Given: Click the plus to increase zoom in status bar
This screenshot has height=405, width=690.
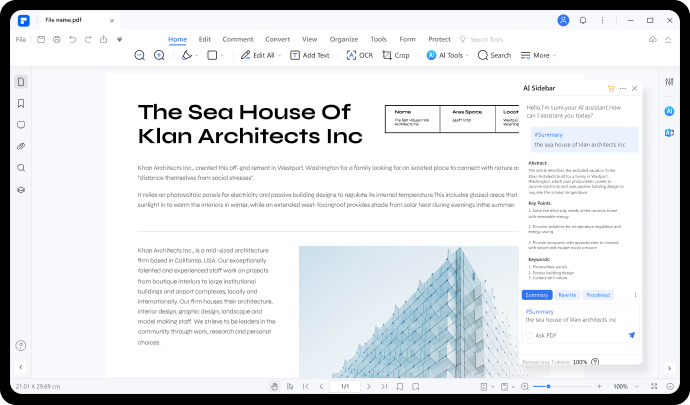Looking at the screenshot, I should (x=599, y=387).
